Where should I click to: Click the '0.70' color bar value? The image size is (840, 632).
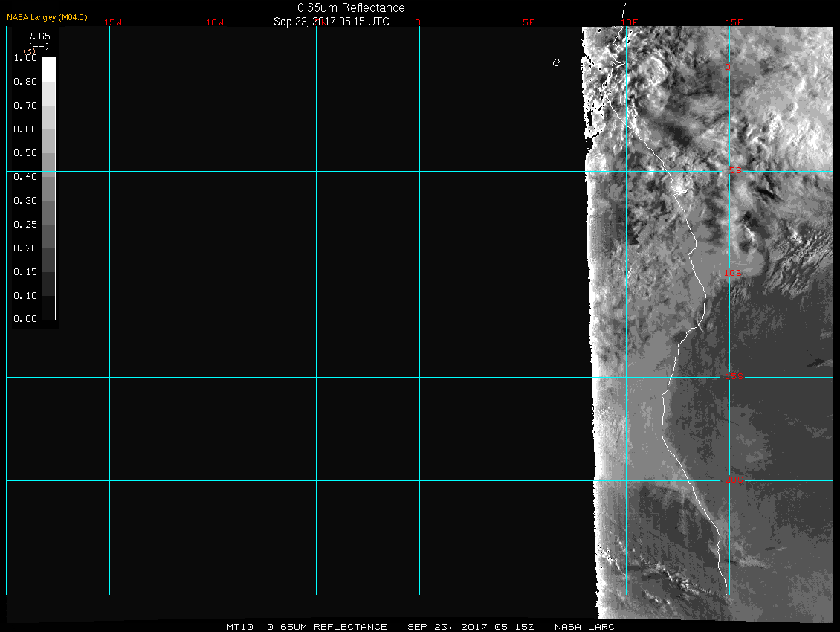pos(25,106)
